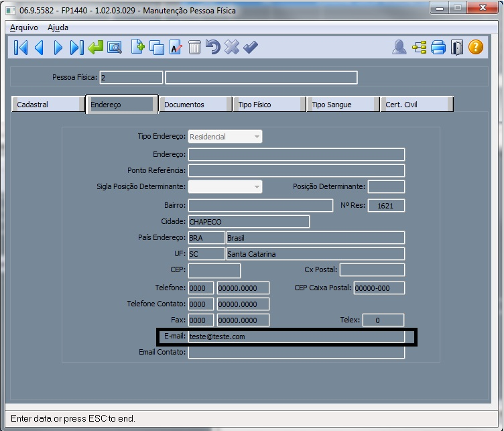Open the Tipo Sangue tab
This screenshot has width=504, height=431.
click(343, 105)
